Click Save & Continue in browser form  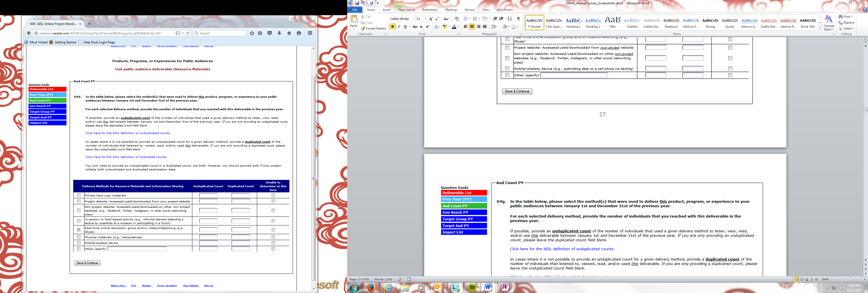[x=87, y=263]
